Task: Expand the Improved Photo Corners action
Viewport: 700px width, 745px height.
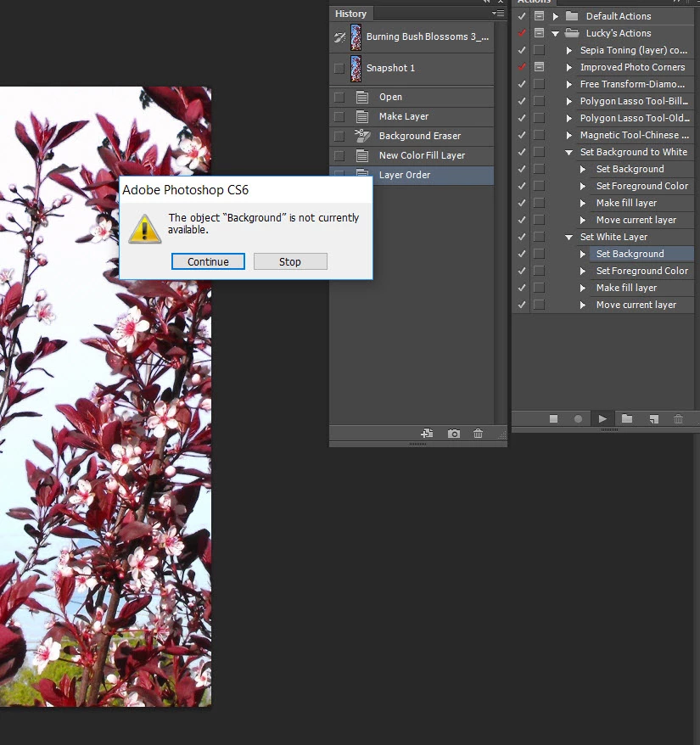Action: click(568, 68)
